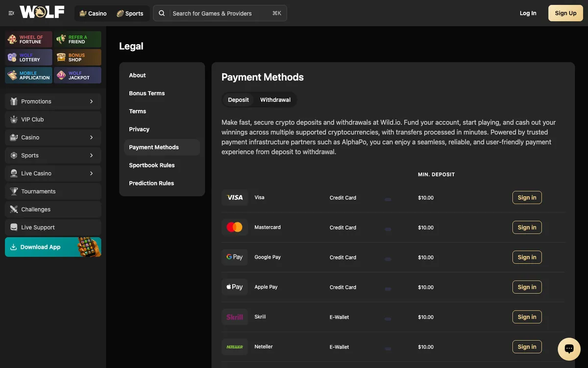Sign in from the Skrill row
The image size is (588, 368).
527,317
